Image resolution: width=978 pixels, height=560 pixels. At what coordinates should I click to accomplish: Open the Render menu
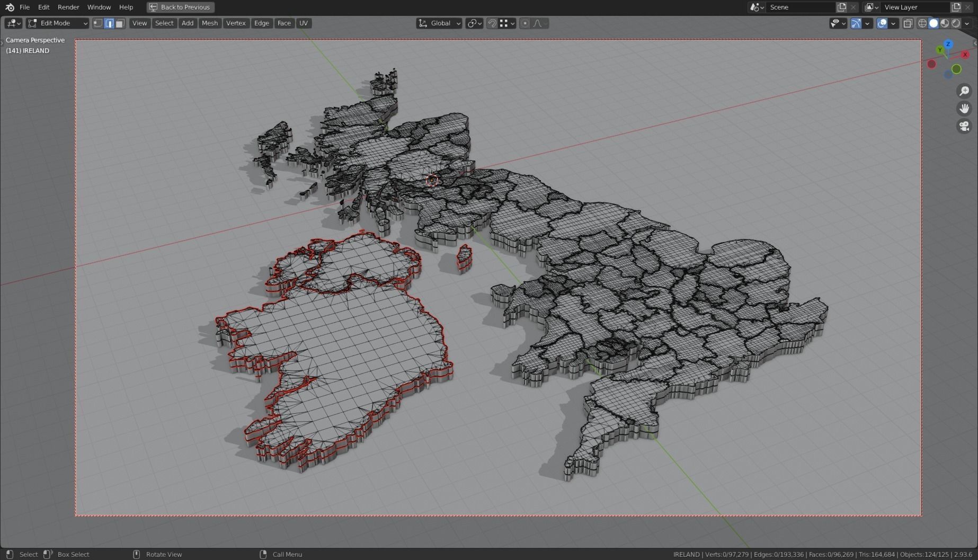(68, 7)
